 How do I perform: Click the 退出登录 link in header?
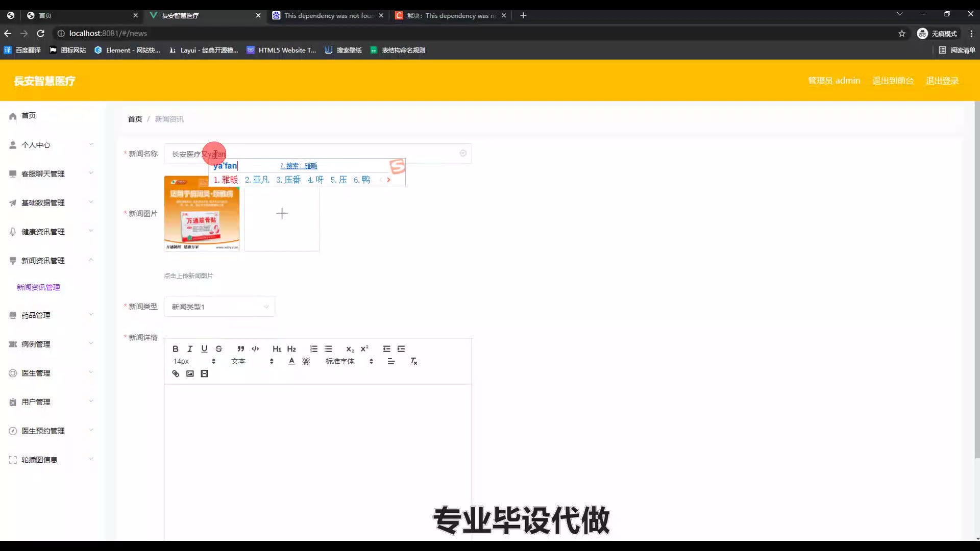[942, 81]
